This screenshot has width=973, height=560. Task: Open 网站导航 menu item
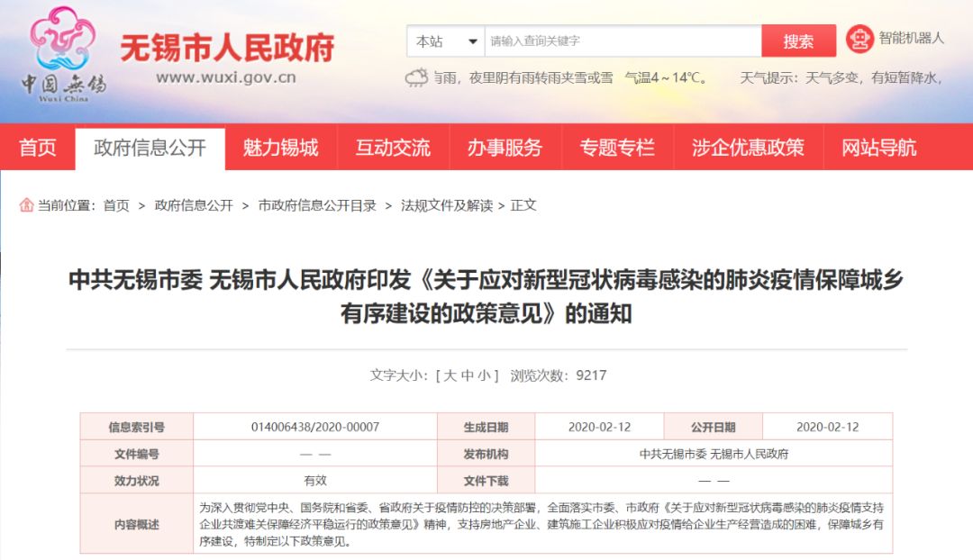[x=878, y=148]
